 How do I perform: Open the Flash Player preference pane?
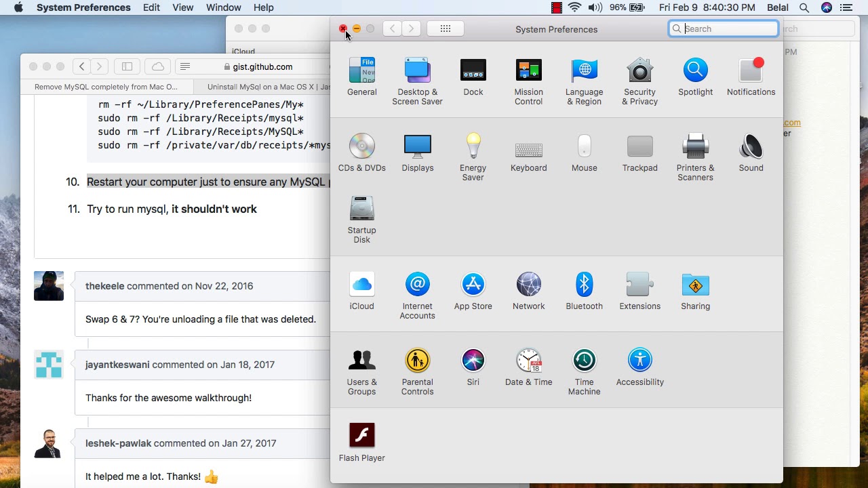pos(361,443)
